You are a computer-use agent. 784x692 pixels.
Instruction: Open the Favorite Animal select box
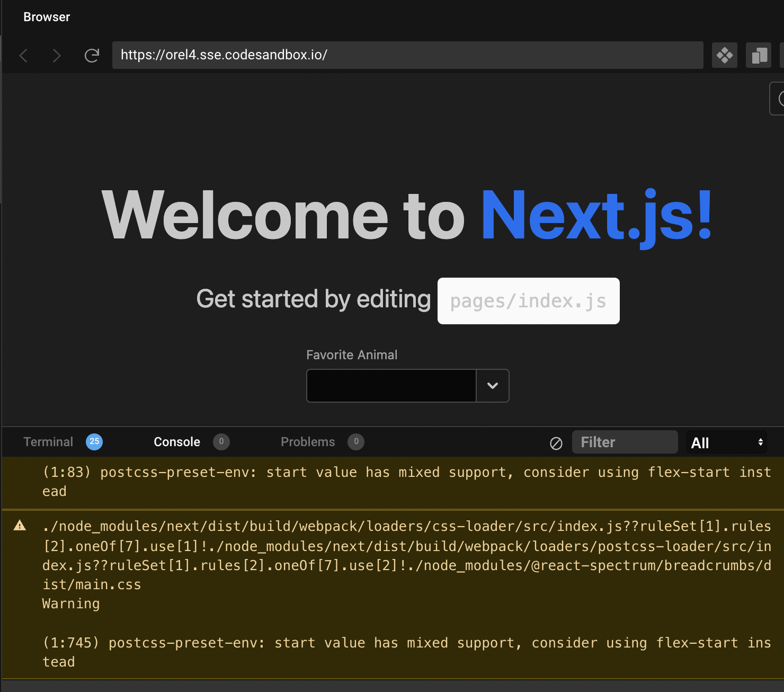click(x=392, y=385)
